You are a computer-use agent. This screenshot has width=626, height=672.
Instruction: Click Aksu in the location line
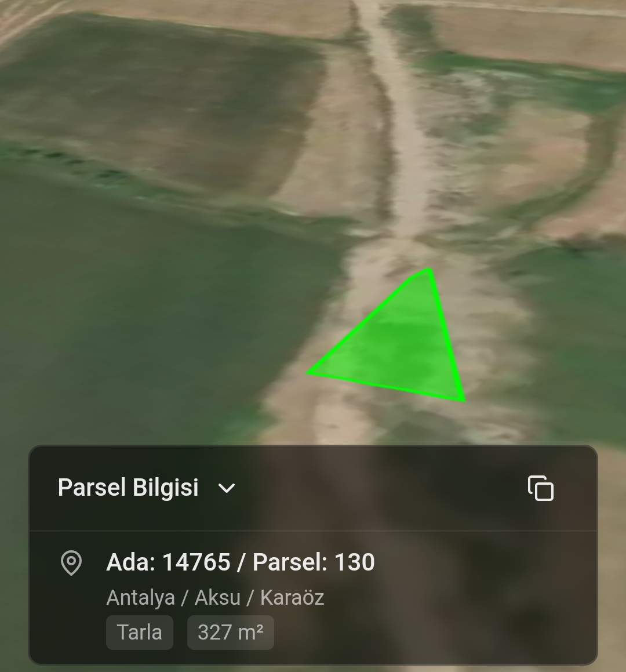217,597
